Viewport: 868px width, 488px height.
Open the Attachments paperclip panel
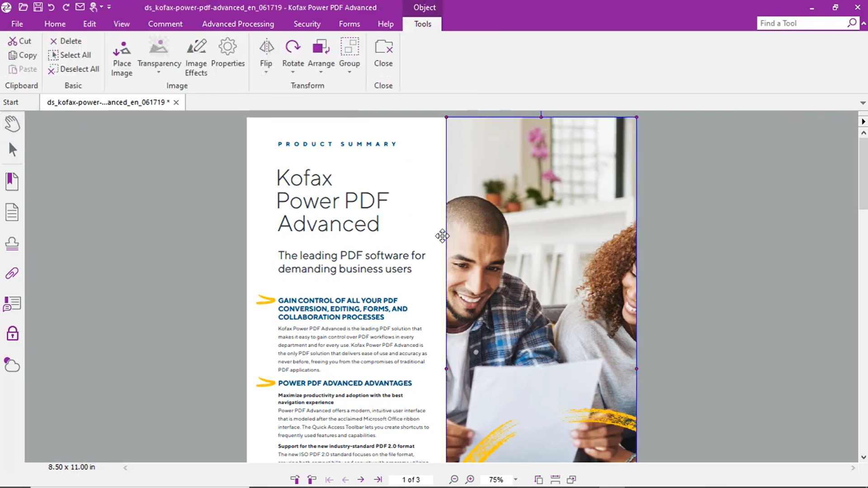point(12,273)
